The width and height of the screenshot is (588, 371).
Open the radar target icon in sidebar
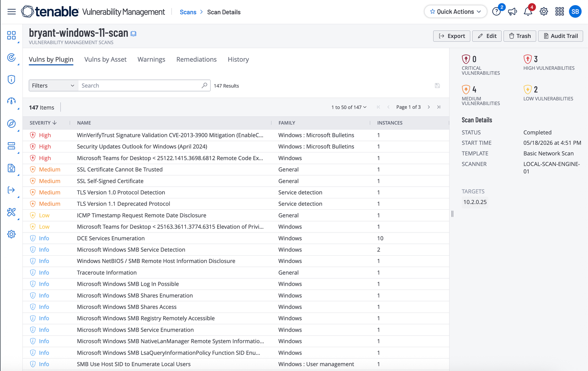click(11, 57)
